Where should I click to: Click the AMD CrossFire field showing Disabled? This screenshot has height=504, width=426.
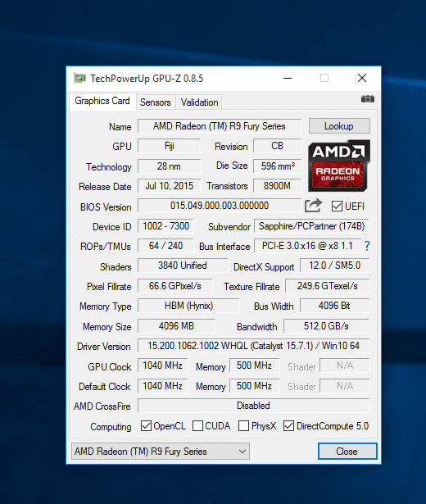coord(254,406)
